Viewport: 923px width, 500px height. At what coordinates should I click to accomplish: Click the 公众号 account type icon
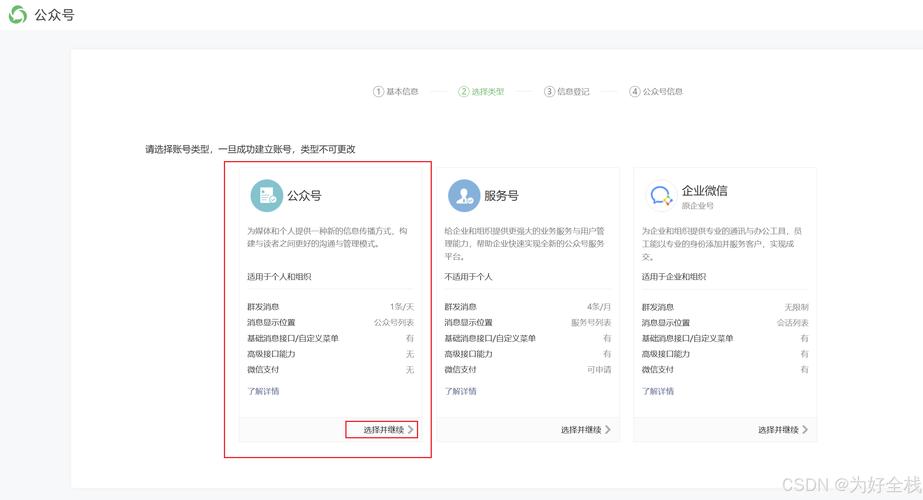(x=266, y=196)
